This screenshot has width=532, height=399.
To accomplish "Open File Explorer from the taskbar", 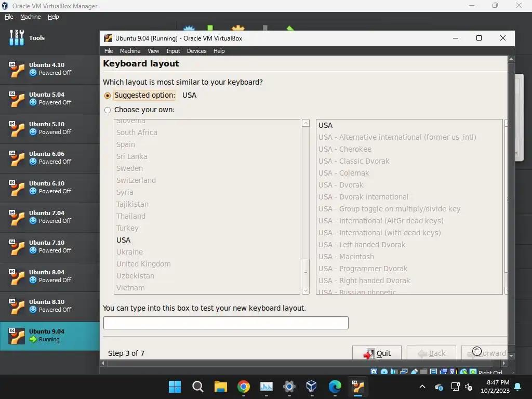I will pyautogui.click(x=220, y=387).
